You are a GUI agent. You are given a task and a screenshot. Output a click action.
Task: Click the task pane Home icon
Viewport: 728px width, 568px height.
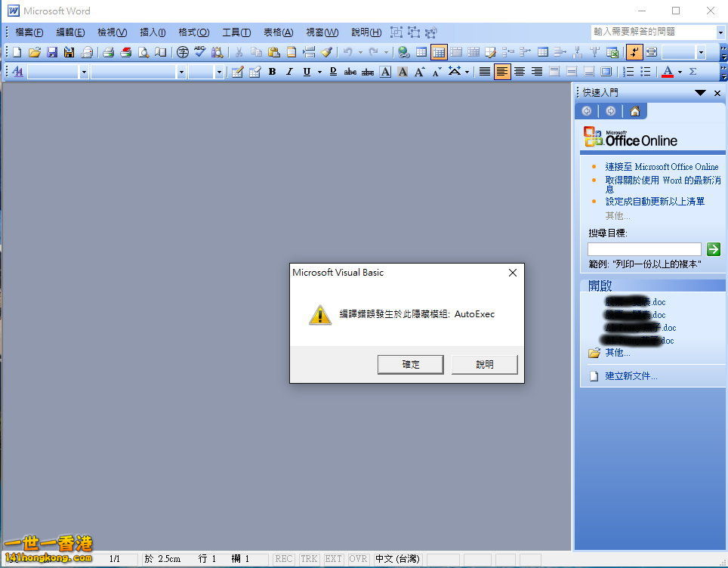634,111
